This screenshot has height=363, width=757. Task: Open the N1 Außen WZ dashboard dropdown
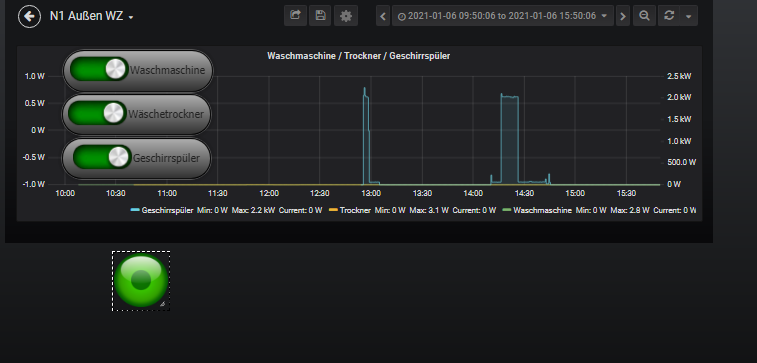(x=92, y=16)
